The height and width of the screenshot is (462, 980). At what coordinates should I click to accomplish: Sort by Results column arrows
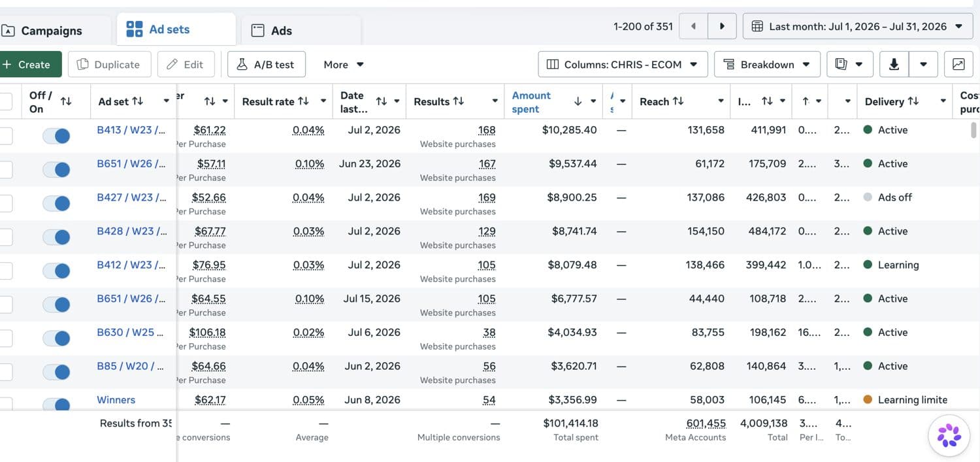pyautogui.click(x=459, y=101)
